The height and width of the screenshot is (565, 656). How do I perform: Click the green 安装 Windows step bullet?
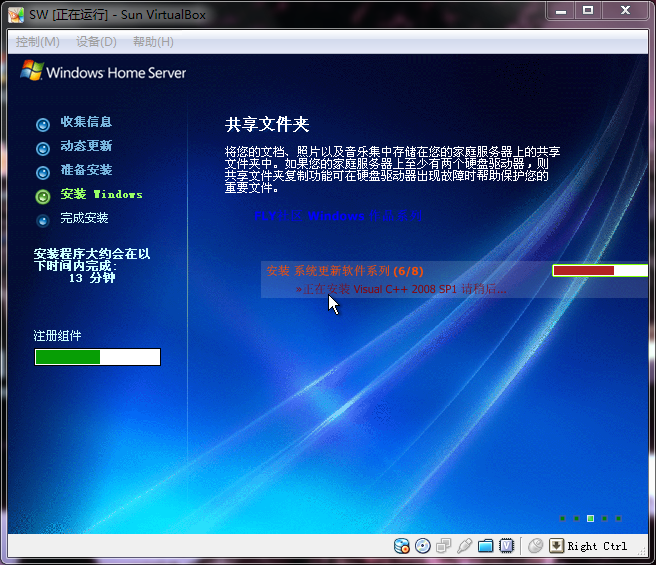point(43,196)
